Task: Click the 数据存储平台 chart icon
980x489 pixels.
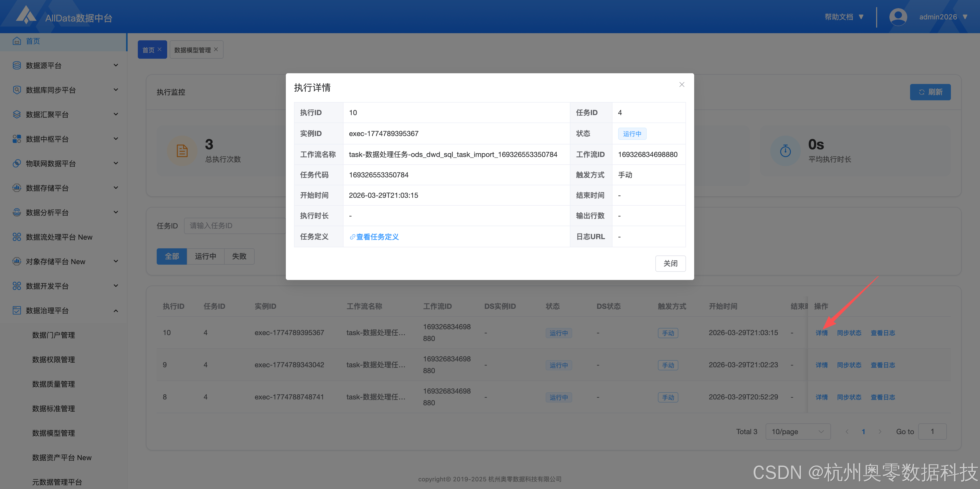Action: click(x=17, y=188)
